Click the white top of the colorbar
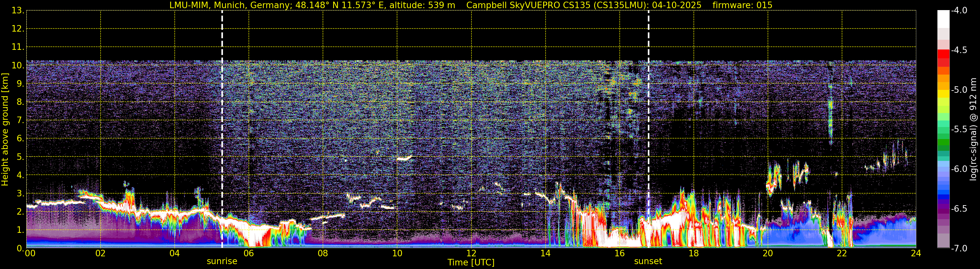This screenshot has width=980, height=269. 944,19
